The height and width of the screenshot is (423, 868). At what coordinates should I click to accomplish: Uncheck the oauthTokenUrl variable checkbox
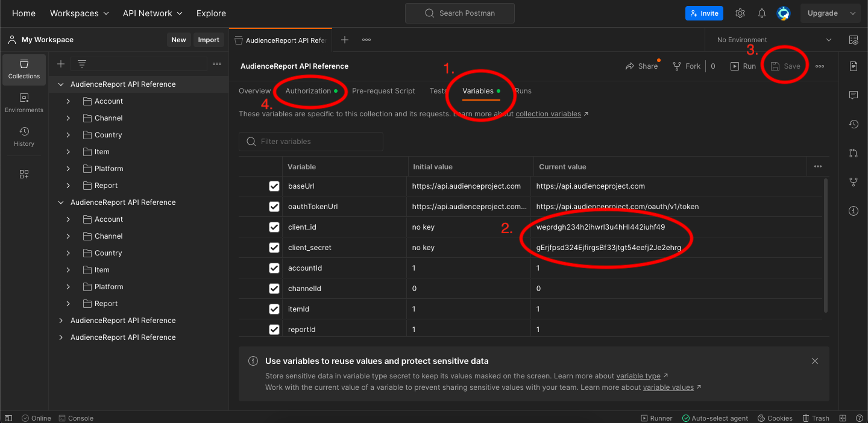click(274, 207)
